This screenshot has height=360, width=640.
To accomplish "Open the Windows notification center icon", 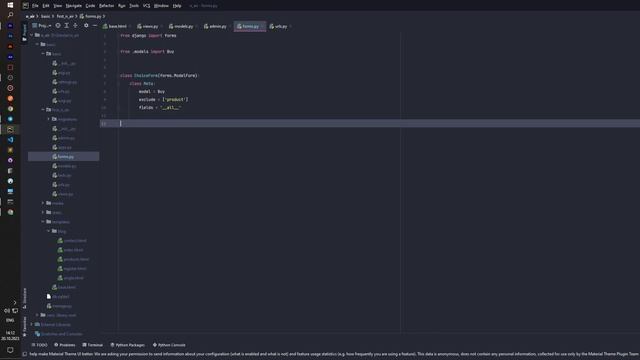I will 10,350.
